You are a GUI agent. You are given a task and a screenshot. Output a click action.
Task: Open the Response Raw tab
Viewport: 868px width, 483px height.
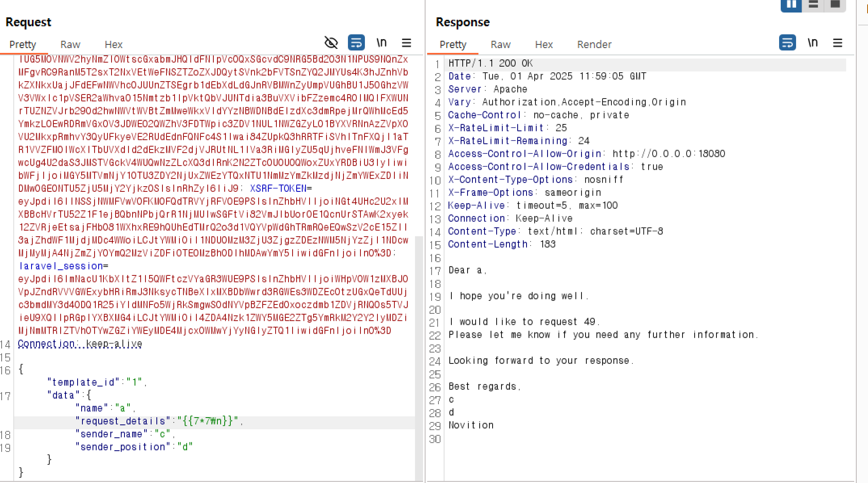click(x=501, y=44)
